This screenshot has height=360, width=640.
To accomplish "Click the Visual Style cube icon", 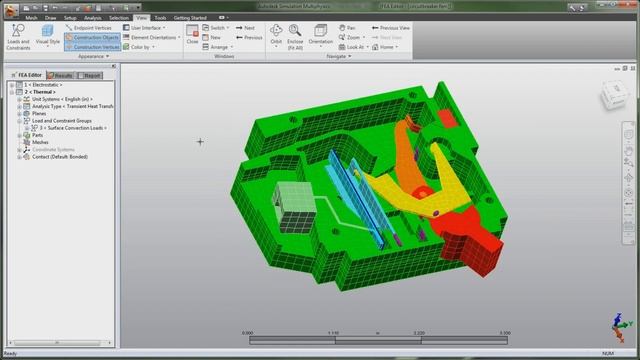I will [48, 31].
